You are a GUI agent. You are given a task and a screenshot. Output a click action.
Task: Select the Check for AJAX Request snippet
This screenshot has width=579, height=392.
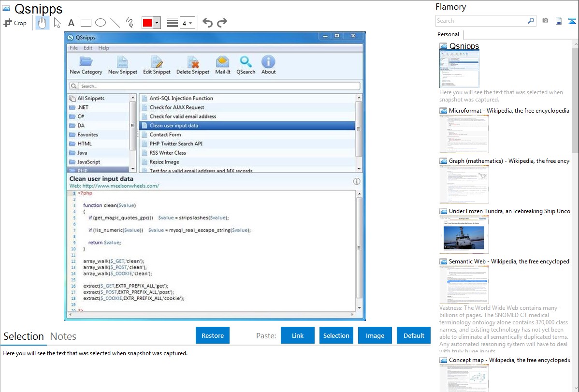pyautogui.click(x=247, y=107)
